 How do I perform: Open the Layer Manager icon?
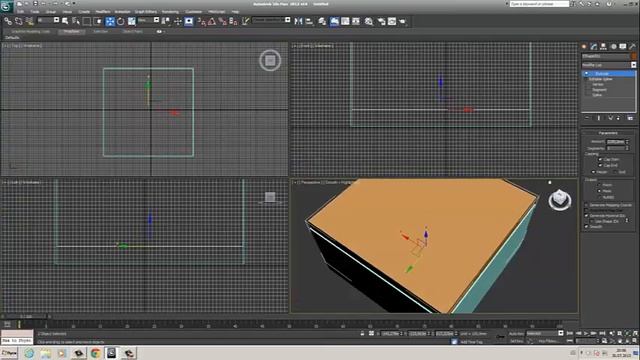pyautogui.click(x=322, y=21)
